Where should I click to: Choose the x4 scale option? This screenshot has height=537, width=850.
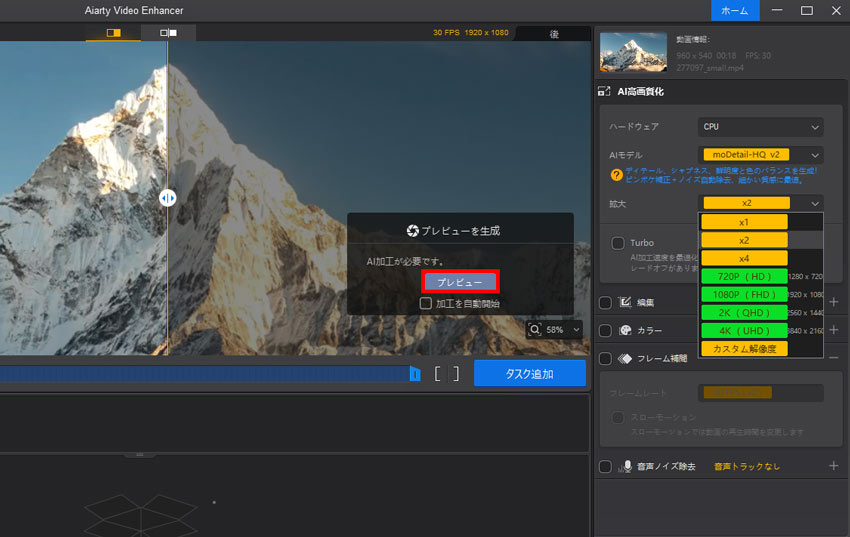(x=744, y=258)
